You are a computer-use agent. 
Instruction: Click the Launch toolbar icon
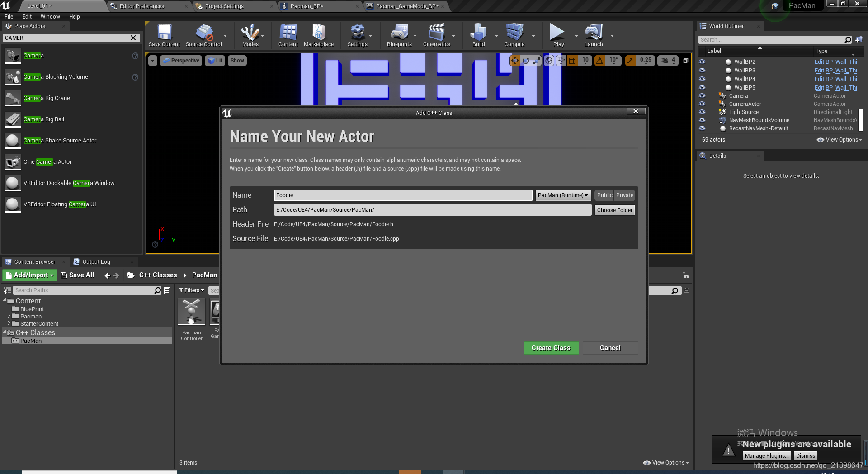[594, 35]
